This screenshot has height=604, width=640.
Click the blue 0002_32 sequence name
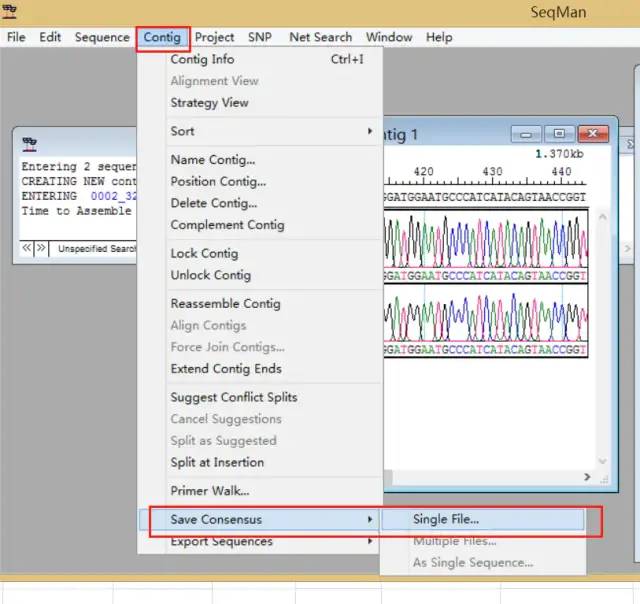pyautogui.click(x=113, y=196)
